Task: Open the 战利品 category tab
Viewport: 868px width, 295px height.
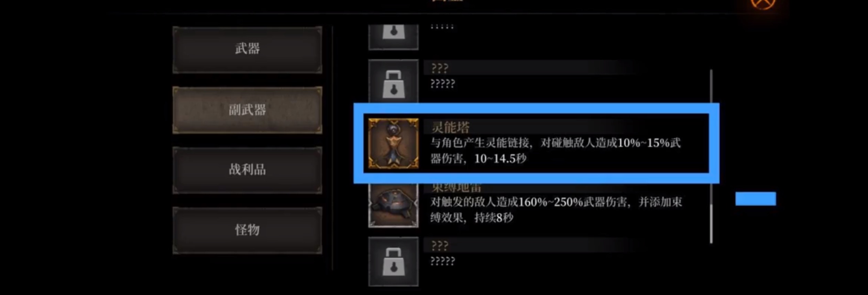Action: (247, 170)
